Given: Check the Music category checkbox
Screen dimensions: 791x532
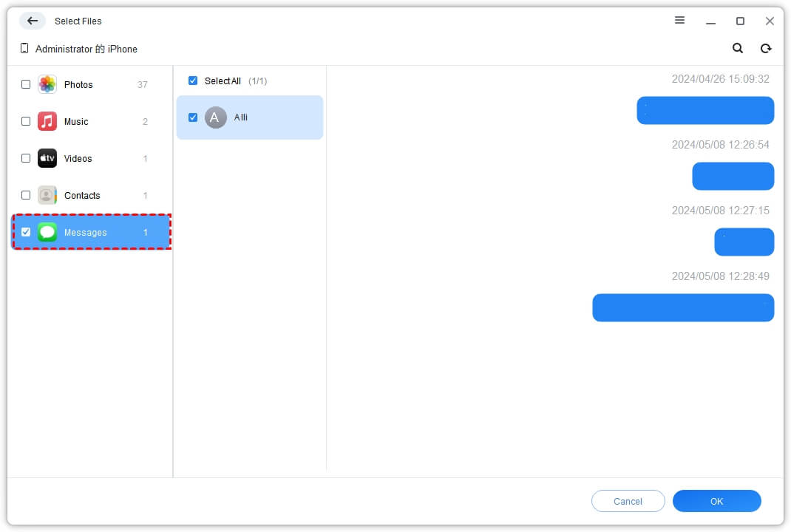Looking at the screenshot, I should tap(26, 121).
